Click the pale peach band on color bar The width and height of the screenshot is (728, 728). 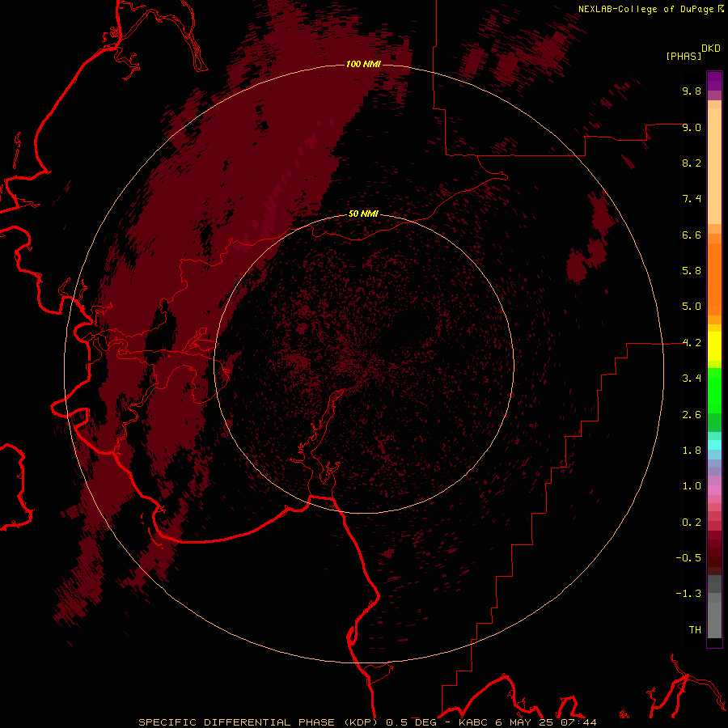pyautogui.click(x=714, y=166)
